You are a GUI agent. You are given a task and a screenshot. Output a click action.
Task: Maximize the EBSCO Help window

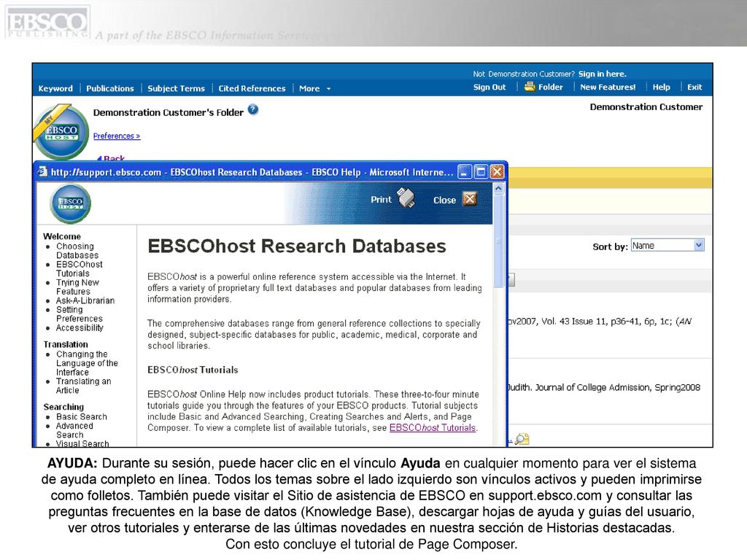(481, 172)
